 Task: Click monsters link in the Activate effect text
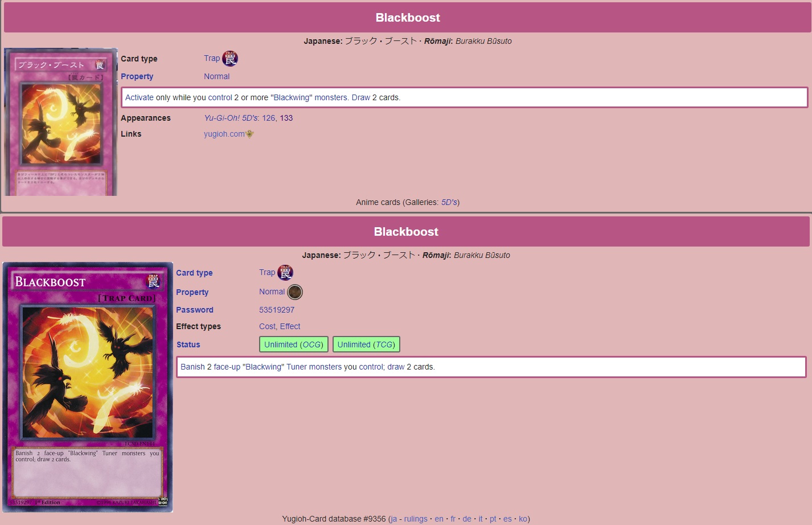(x=331, y=97)
